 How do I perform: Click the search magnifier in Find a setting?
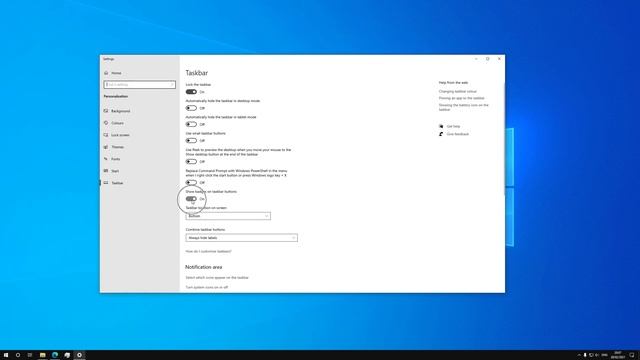pos(172,84)
